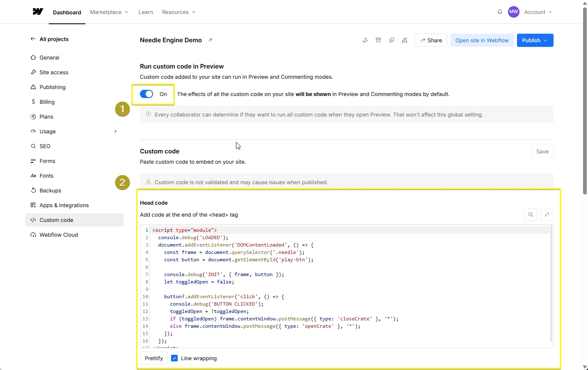Open the Publishing settings page
Viewport: 588px width, 370px height.
point(74,87)
